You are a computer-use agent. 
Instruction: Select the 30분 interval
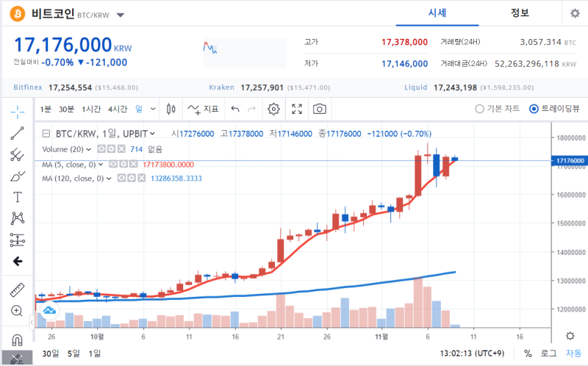(66, 109)
